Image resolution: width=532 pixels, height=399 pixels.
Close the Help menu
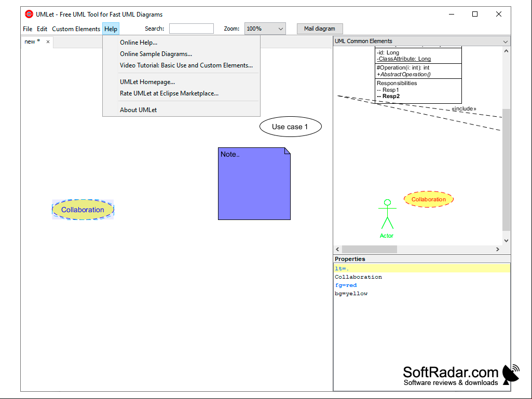[111, 29]
